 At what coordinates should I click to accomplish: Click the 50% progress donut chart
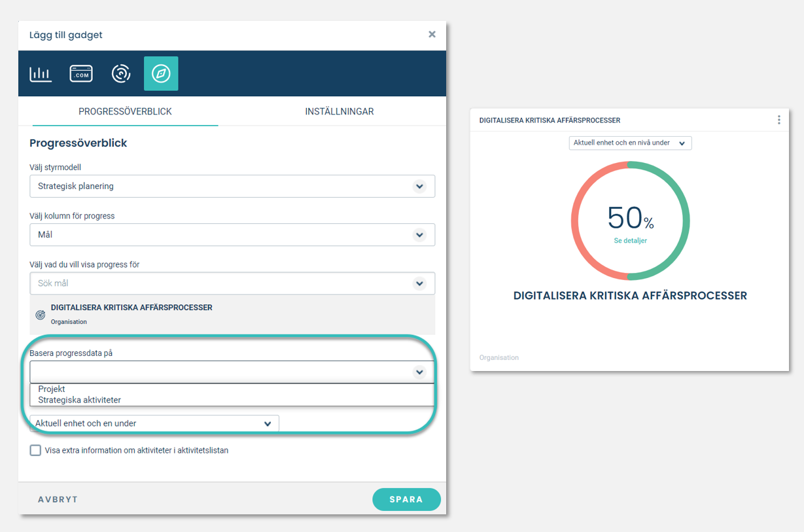630,221
